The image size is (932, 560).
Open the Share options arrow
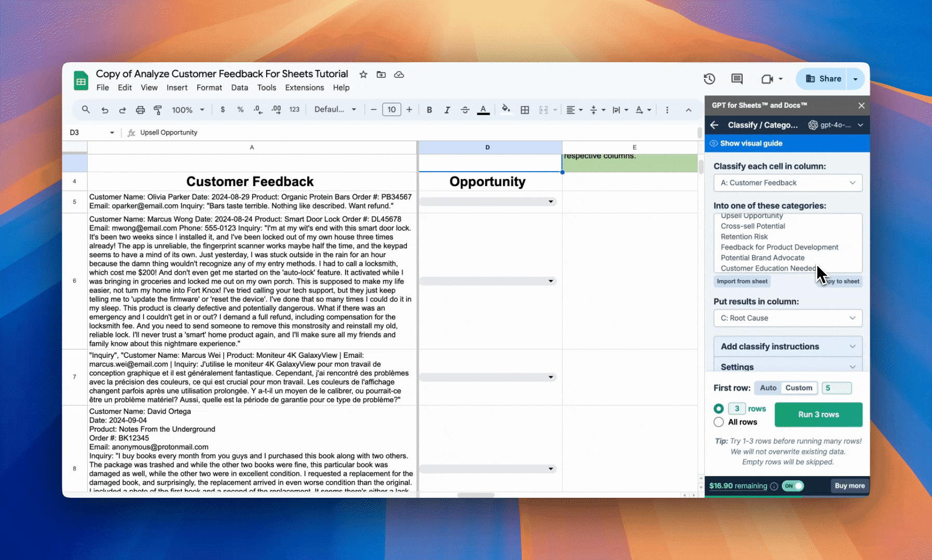tap(855, 79)
